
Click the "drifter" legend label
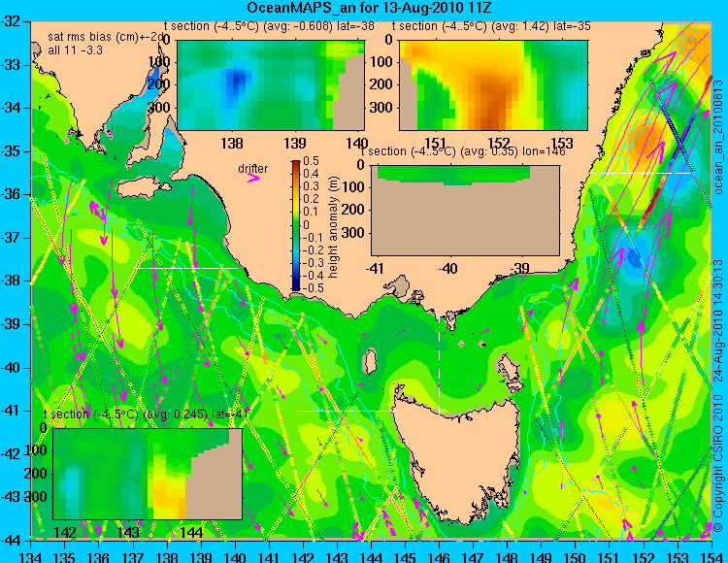[253, 169]
